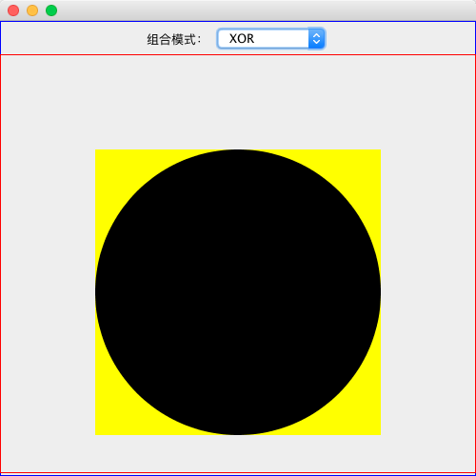Screen dimensions: 476x476
Task: Close the window with red button
Action: click(13, 10)
